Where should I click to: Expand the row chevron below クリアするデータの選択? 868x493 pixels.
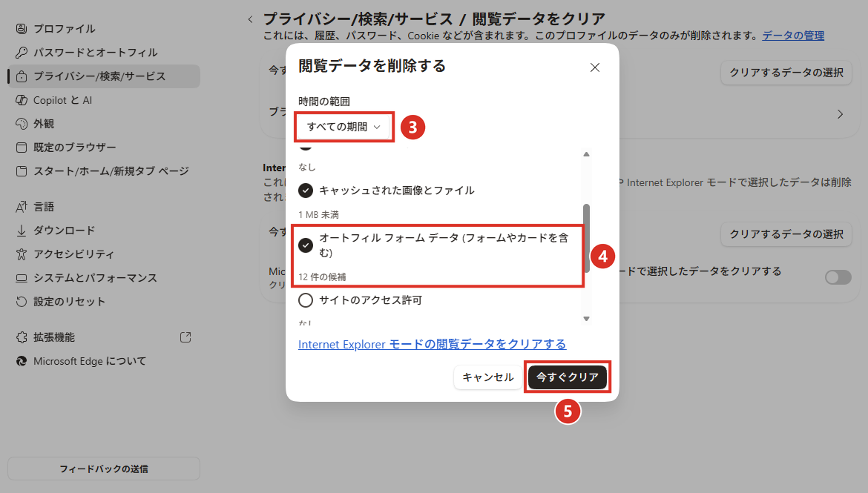pos(840,114)
